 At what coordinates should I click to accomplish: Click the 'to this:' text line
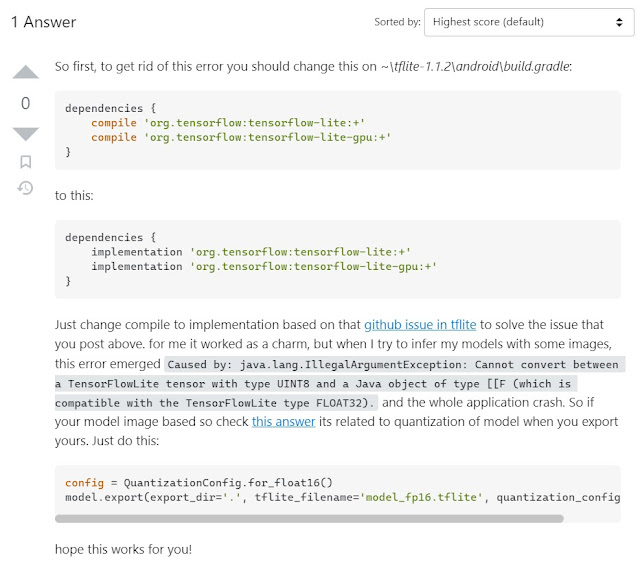[x=74, y=195]
